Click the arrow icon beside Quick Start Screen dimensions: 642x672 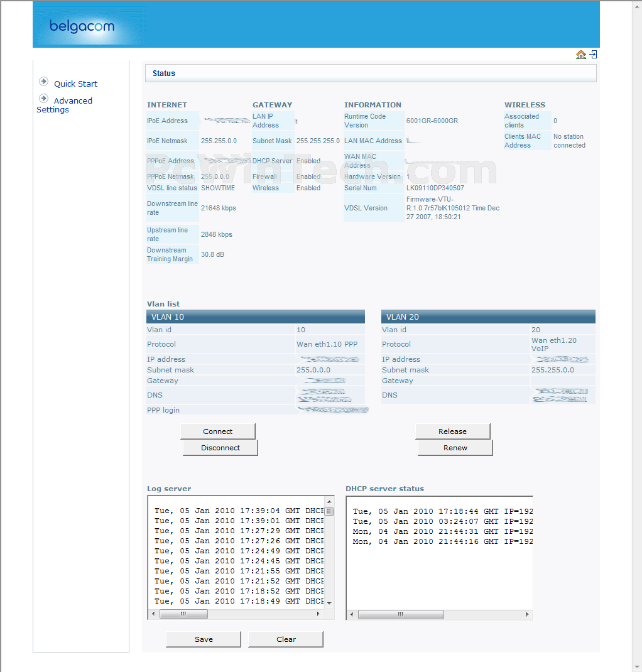tap(44, 82)
